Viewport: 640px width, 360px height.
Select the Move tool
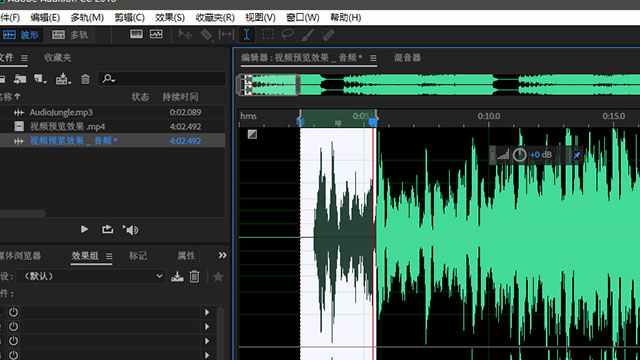185,35
